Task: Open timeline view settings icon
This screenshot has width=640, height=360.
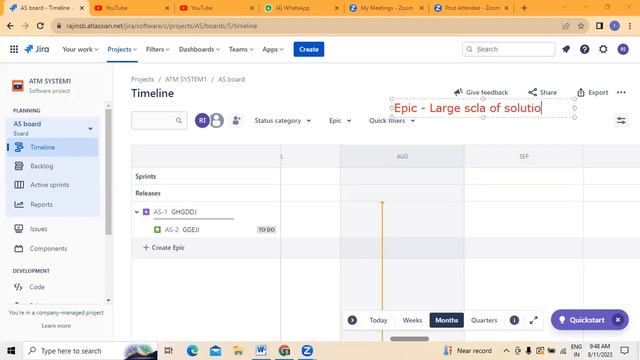Action: pyautogui.click(x=621, y=120)
